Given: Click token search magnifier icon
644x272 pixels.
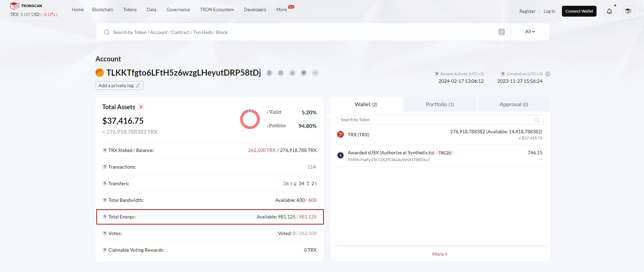Looking at the screenshot, I should point(537,120).
